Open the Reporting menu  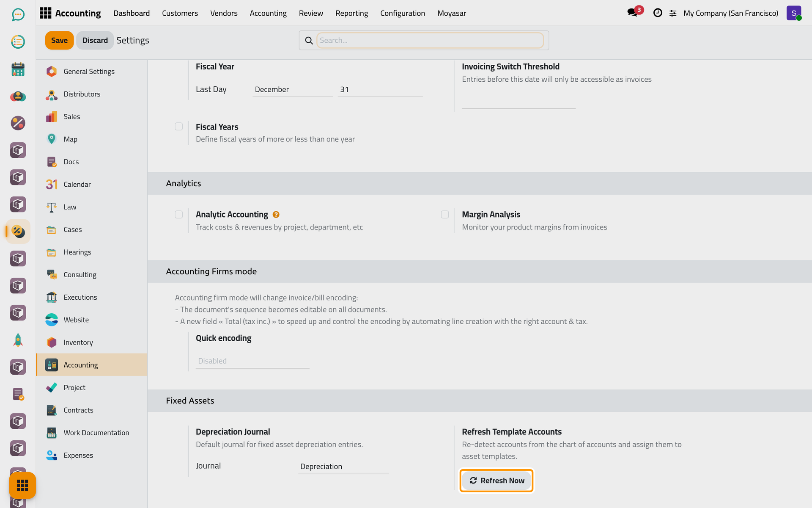pyautogui.click(x=351, y=13)
